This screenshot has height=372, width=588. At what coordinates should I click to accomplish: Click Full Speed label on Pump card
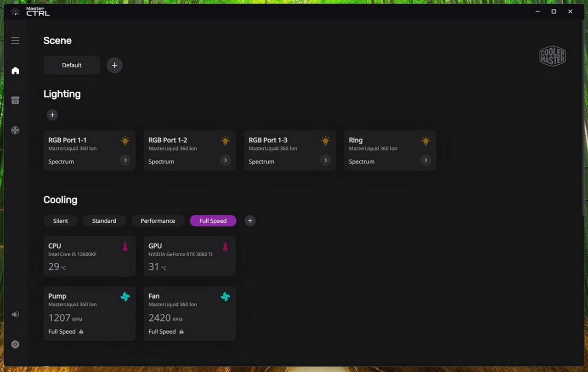click(x=62, y=332)
